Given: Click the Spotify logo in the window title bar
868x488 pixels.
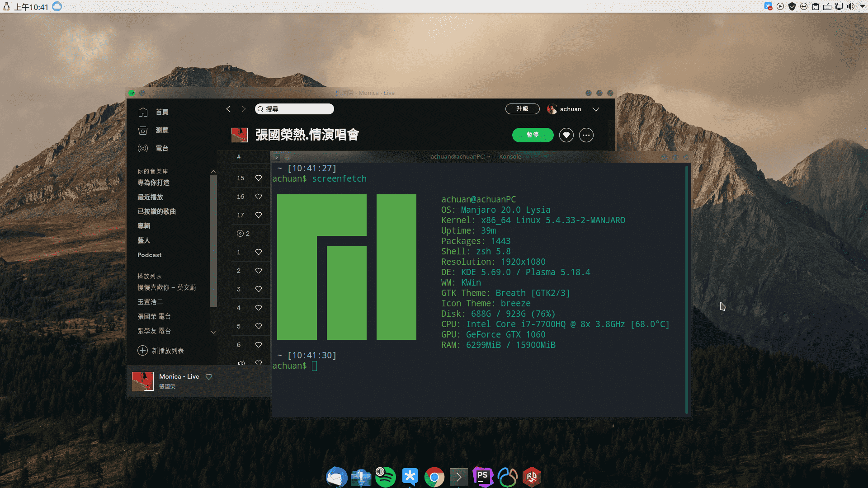Looking at the screenshot, I should (x=132, y=93).
